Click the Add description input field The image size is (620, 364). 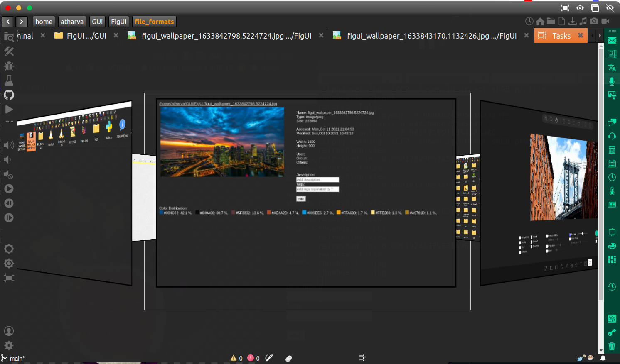[x=317, y=180]
